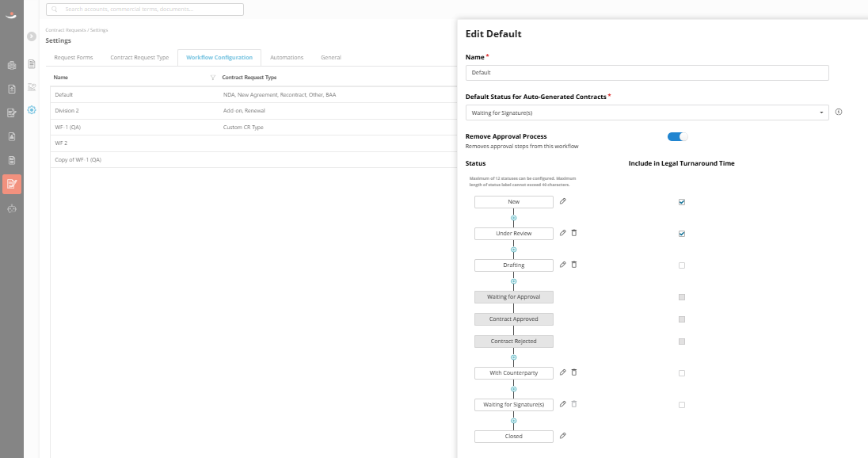Open the document list icon in the secondary sidebar
868x458 pixels.
[x=32, y=64]
